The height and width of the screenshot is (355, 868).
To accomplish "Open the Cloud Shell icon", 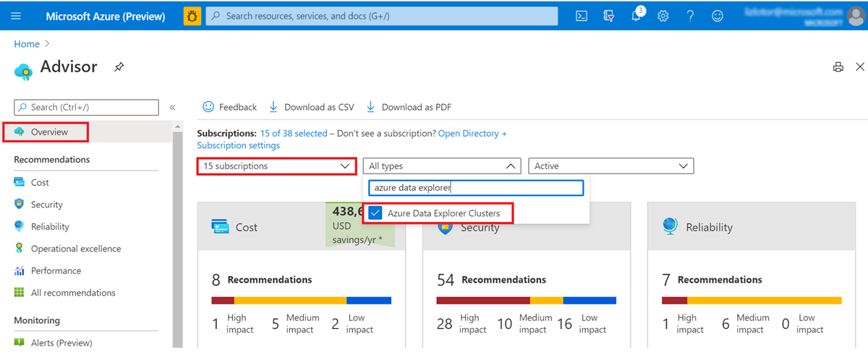I will tap(582, 16).
